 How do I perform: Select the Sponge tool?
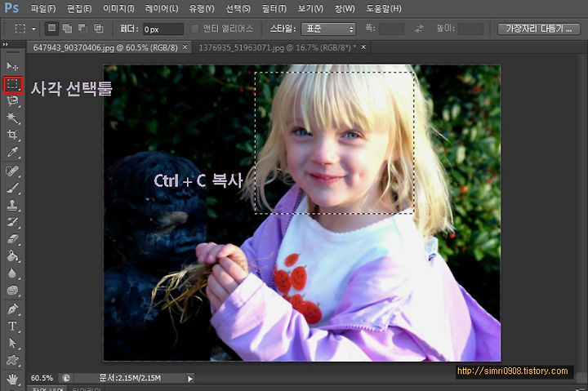(x=12, y=290)
